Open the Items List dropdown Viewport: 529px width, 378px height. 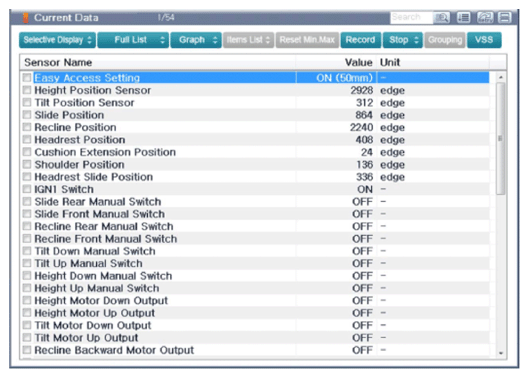pyautogui.click(x=248, y=40)
